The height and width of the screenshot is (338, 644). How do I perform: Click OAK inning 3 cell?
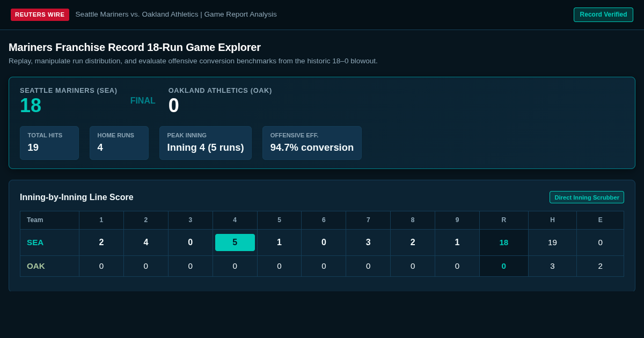pos(191,266)
